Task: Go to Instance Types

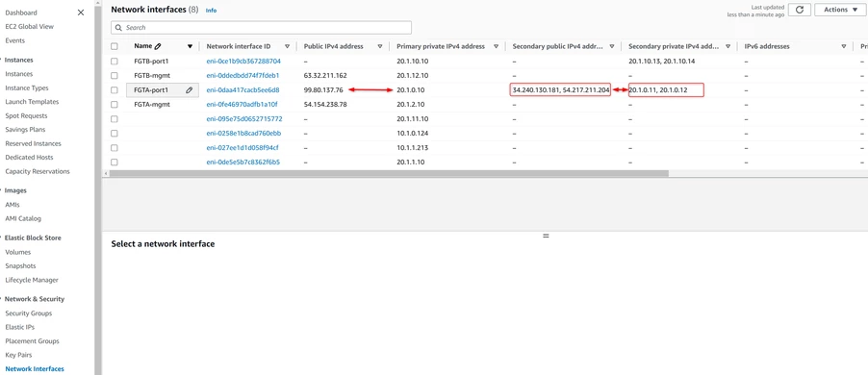Action: 27,87
